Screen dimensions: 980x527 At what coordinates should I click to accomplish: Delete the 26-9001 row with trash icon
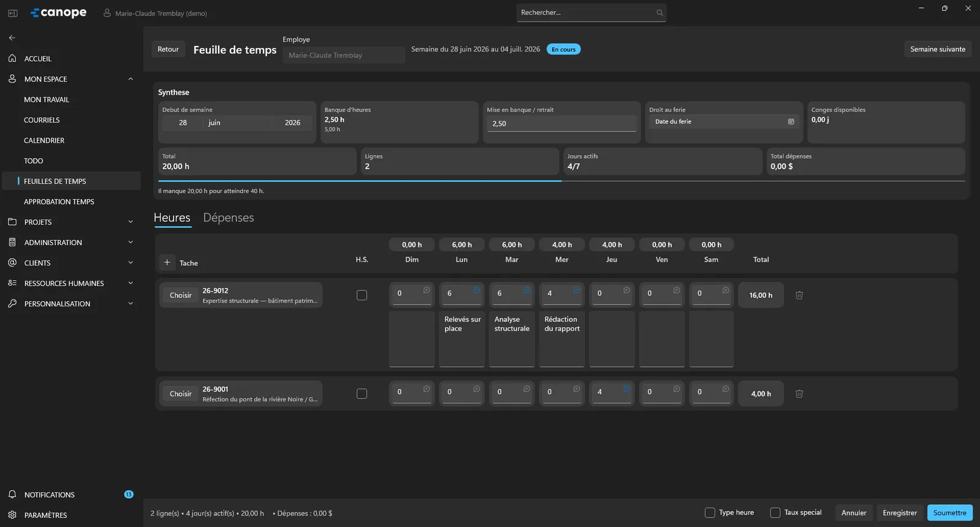(x=799, y=394)
